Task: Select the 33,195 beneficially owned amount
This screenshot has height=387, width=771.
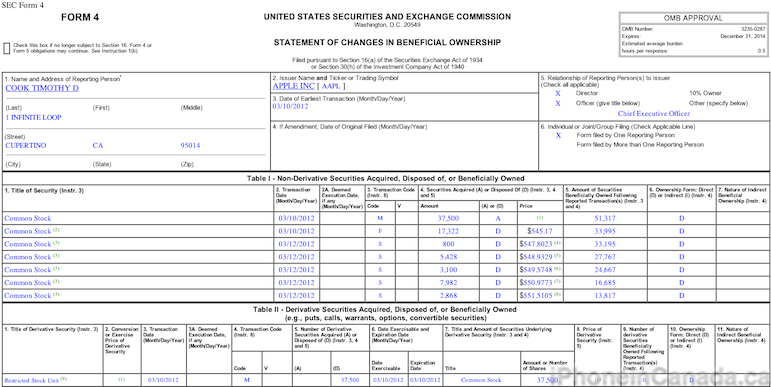Action: 605,244
